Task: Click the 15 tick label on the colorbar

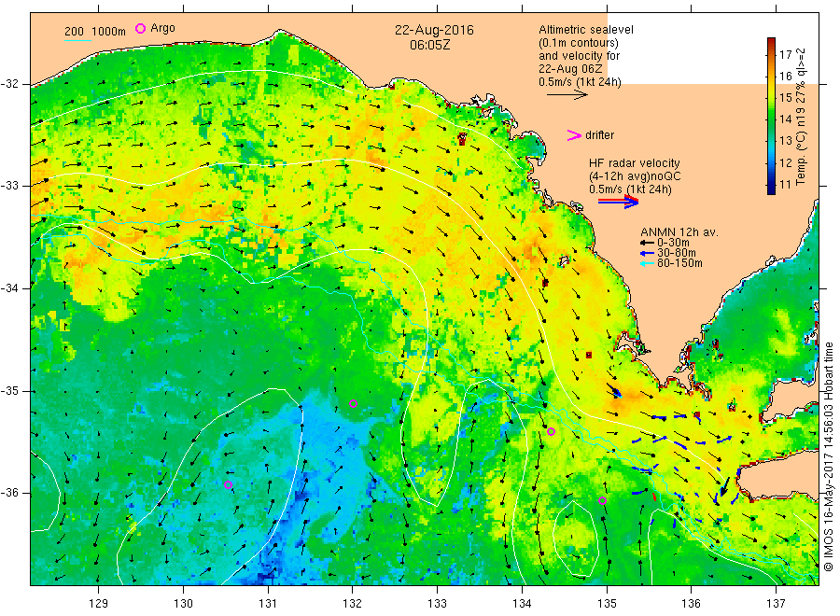Action: 785,97
